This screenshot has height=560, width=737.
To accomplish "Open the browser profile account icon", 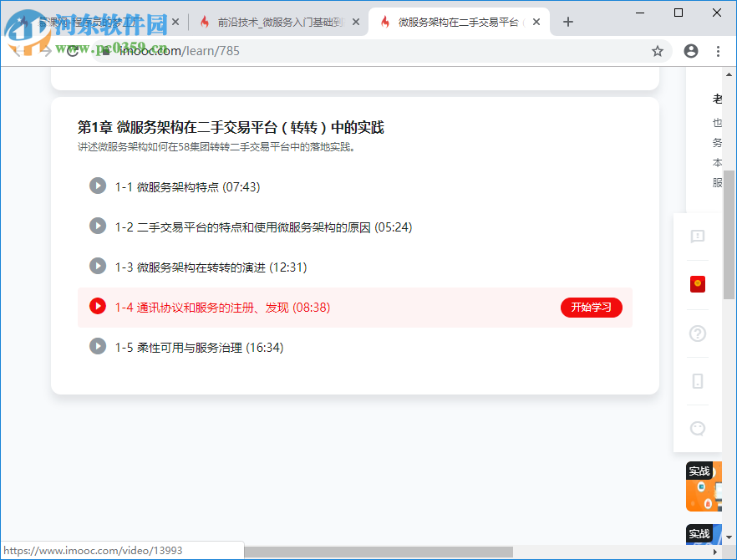I will pyautogui.click(x=690, y=51).
